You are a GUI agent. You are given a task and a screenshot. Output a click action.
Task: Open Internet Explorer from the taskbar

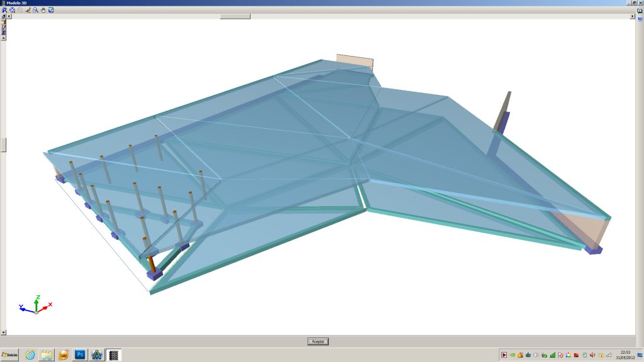tap(30, 355)
